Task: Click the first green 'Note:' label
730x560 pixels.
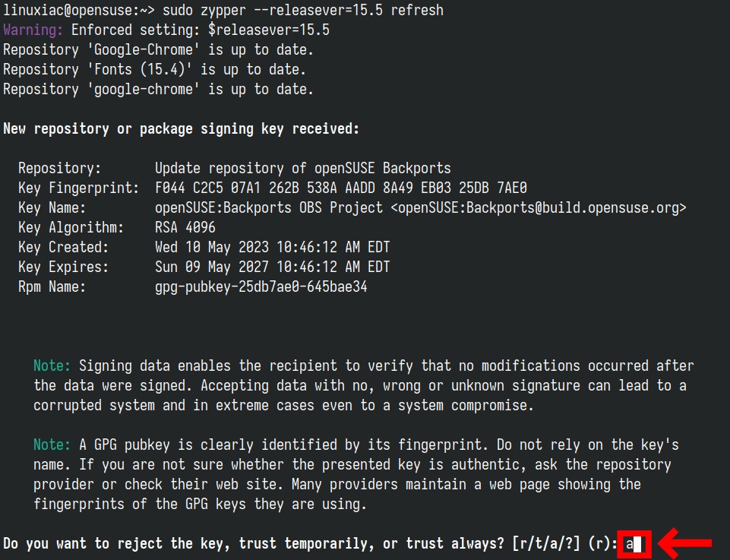Action: pos(52,366)
